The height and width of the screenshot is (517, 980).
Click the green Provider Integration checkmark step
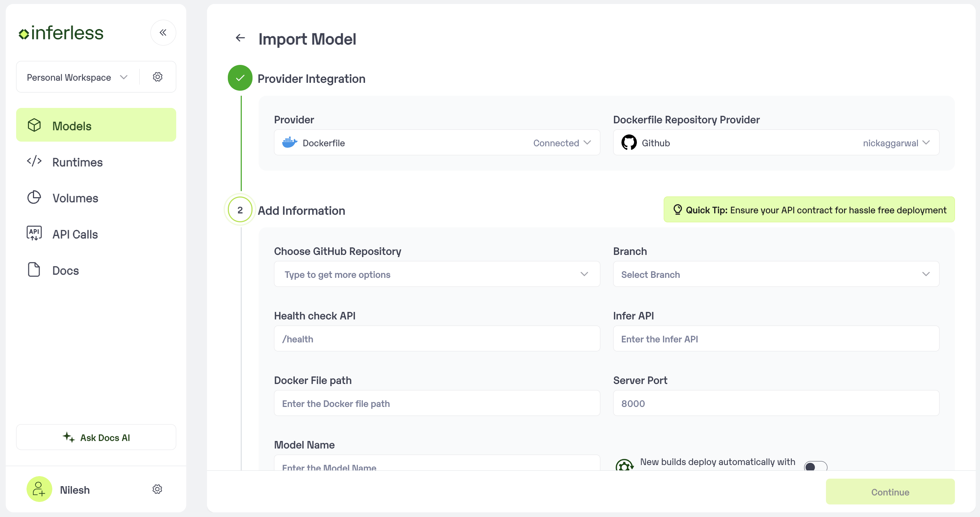coord(240,78)
